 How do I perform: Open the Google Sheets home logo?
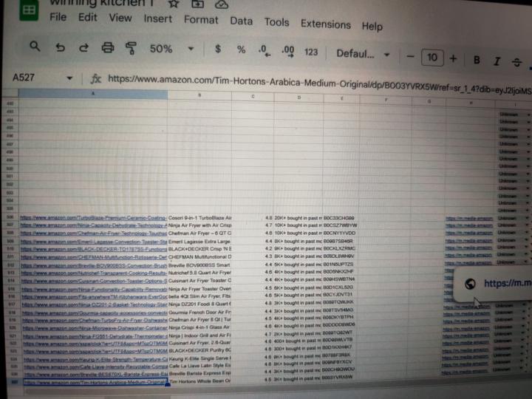click(29, 10)
